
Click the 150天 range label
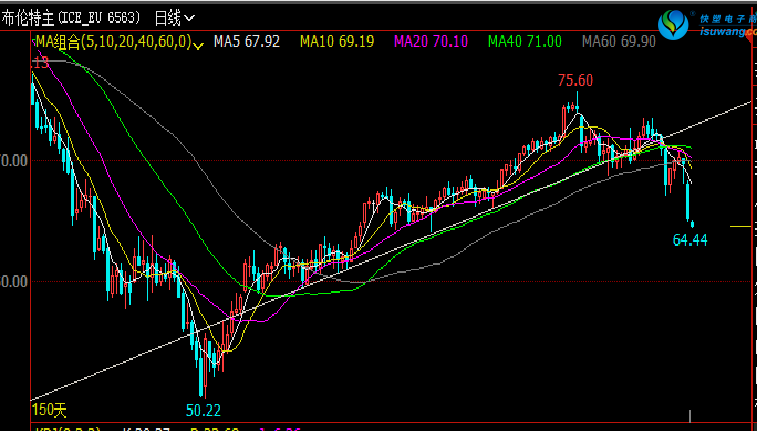(48, 410)
